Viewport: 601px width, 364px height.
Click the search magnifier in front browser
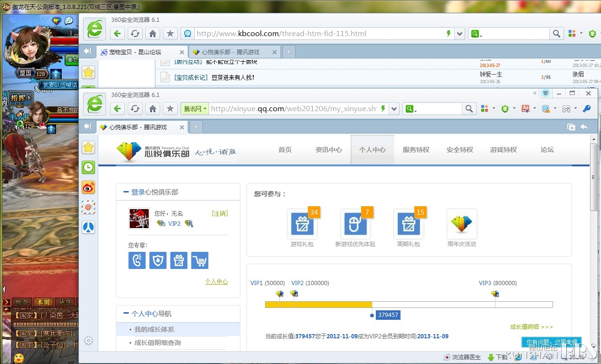coord(469,109)
